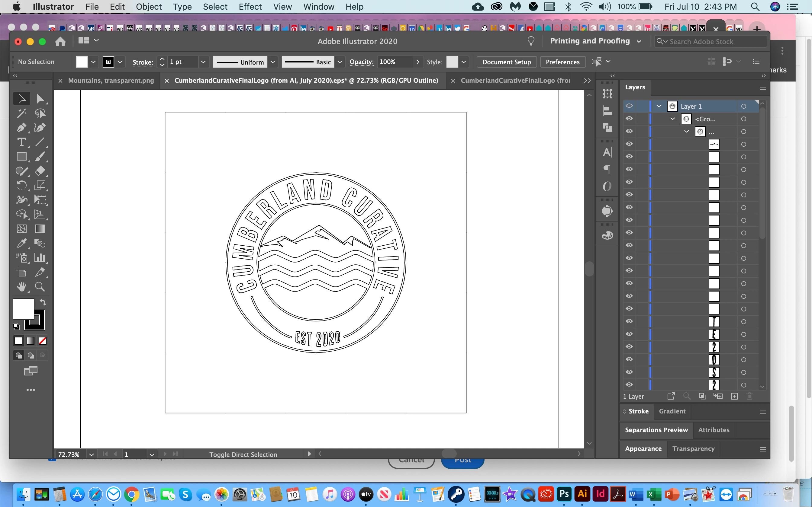Toggle visibility of the <Gro... group
Viewport: 812px width, 507px height.
(x=629, y=119)
